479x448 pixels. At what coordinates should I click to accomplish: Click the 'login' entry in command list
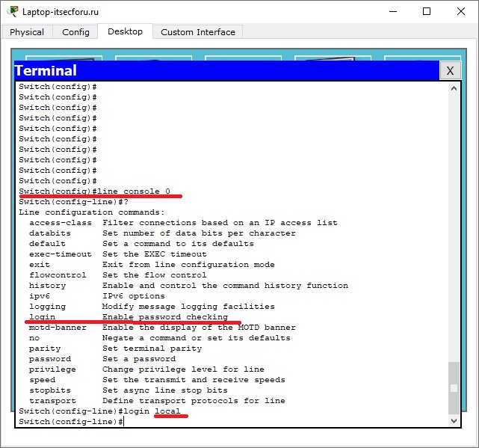click(43, 317)
